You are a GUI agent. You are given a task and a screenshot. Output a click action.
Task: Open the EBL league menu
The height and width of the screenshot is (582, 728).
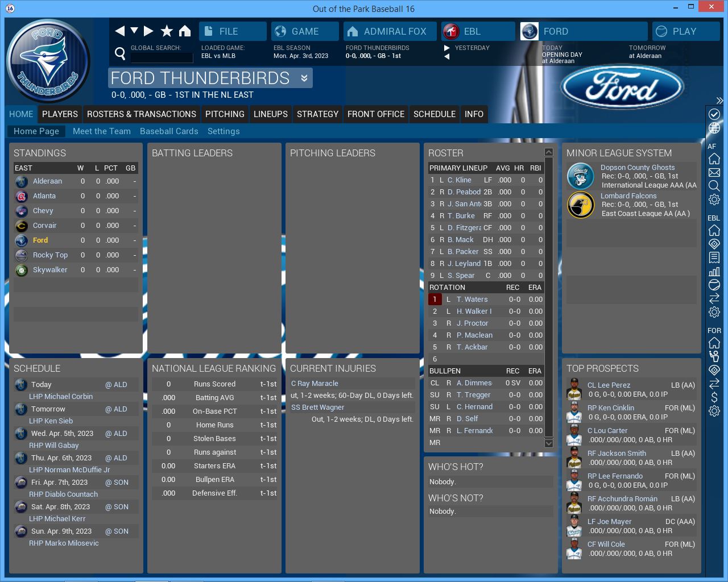click(478, 31)
